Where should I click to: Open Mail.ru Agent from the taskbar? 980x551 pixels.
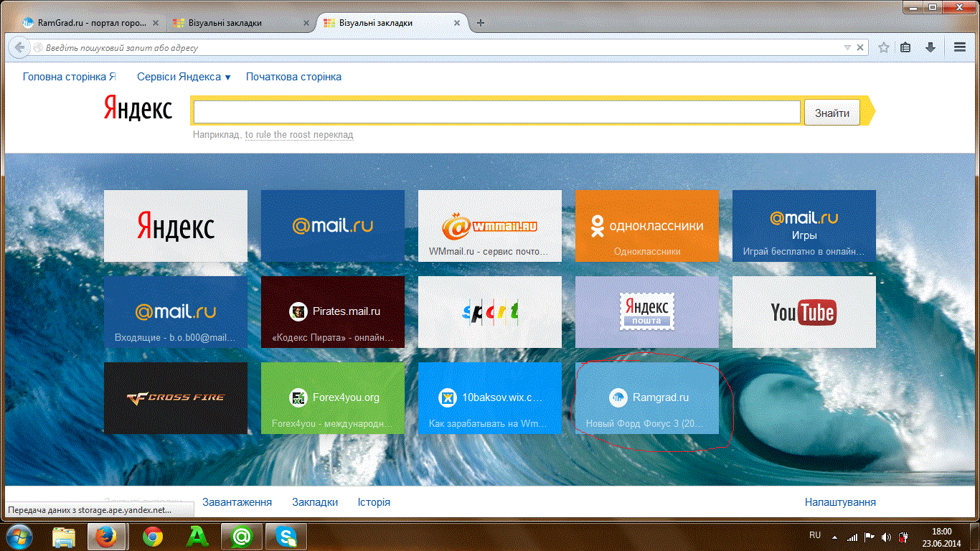coord(242,537)
